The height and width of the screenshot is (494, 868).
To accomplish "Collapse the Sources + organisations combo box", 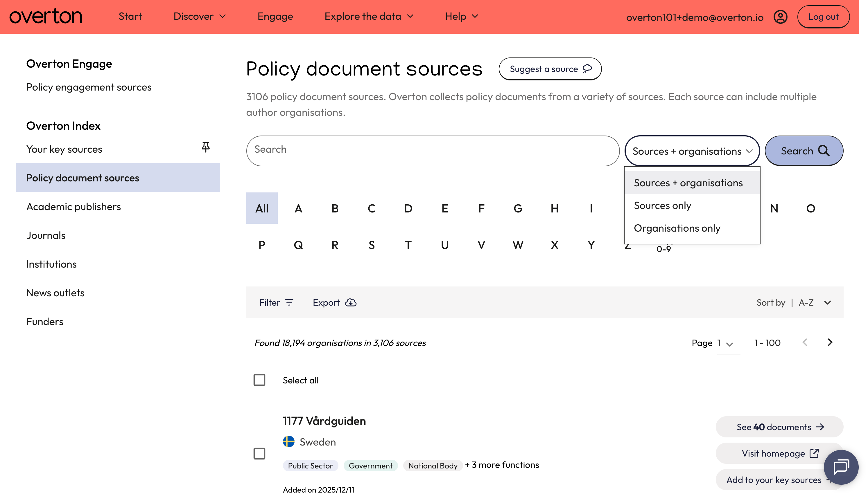I will [692, 151].
